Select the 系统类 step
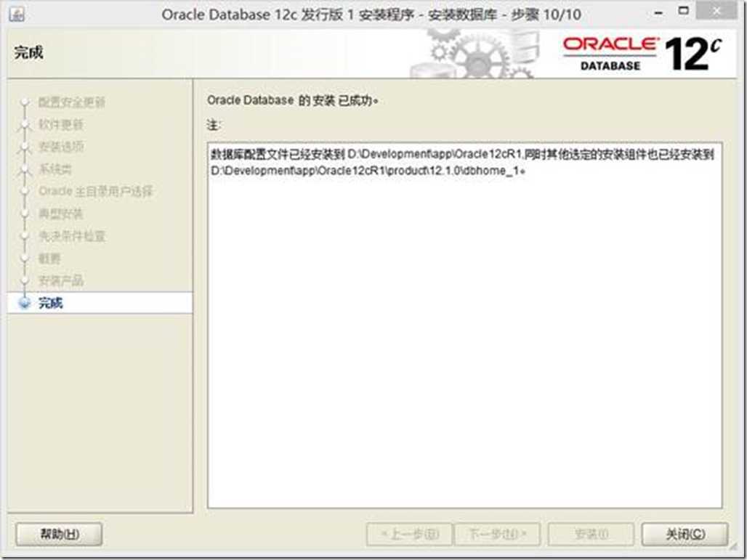The image size is (747, 560). 54,169
